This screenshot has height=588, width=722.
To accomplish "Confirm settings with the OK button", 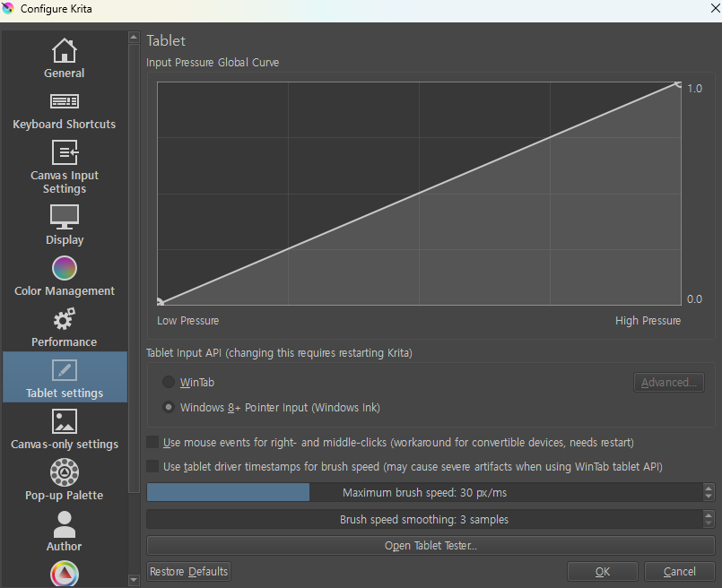I will click(x=602, y=571).
